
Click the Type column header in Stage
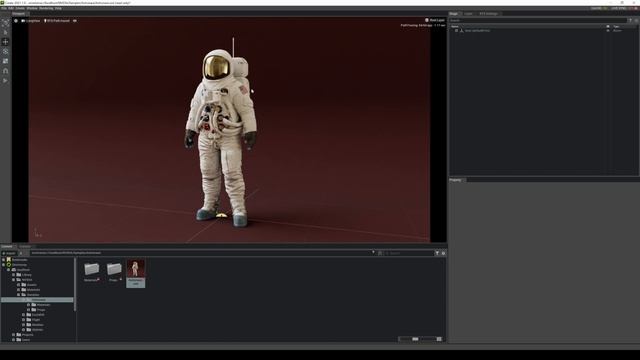point(616,27)
